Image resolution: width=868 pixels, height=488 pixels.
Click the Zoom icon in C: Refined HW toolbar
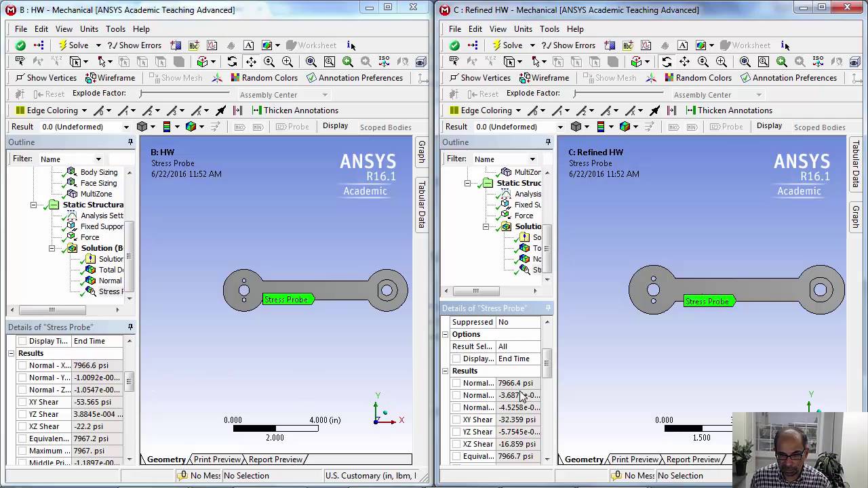click(703, 62)
